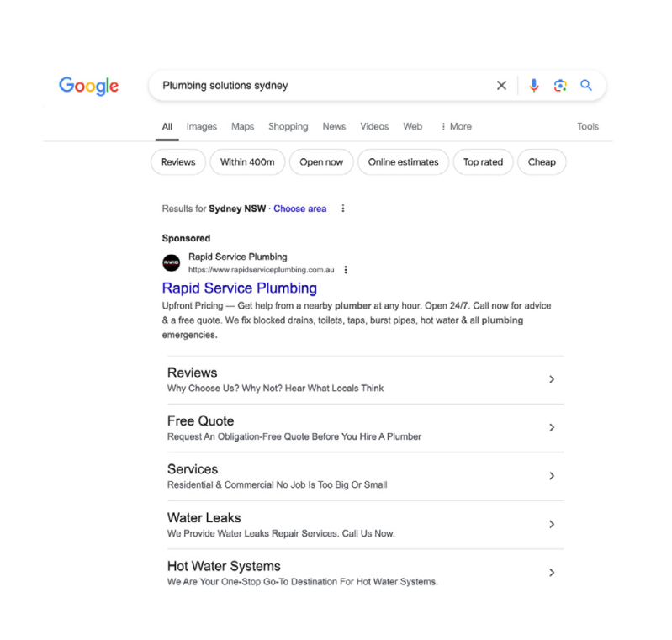Submit search with the magnifying glass icon
This screenshot has width=672, height=640.
(586, 85)
